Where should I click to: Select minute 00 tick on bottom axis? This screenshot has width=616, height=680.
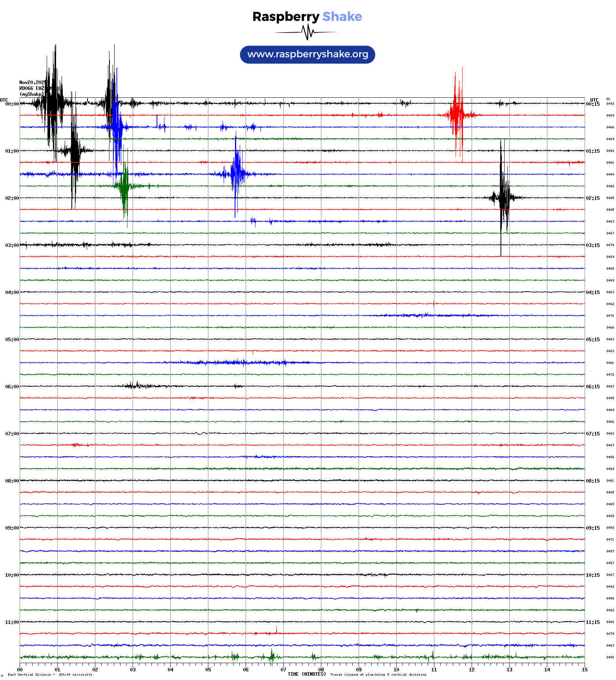(20, 670)
